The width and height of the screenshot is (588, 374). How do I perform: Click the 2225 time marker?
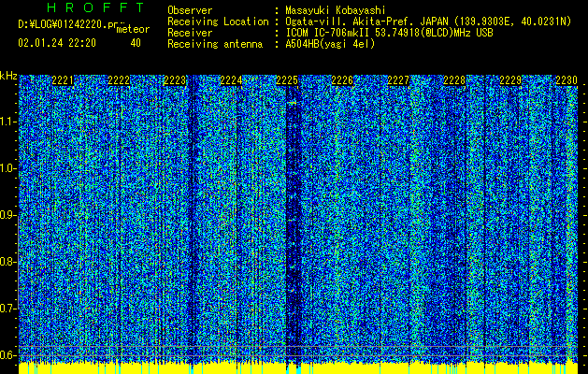click(286, 80)
